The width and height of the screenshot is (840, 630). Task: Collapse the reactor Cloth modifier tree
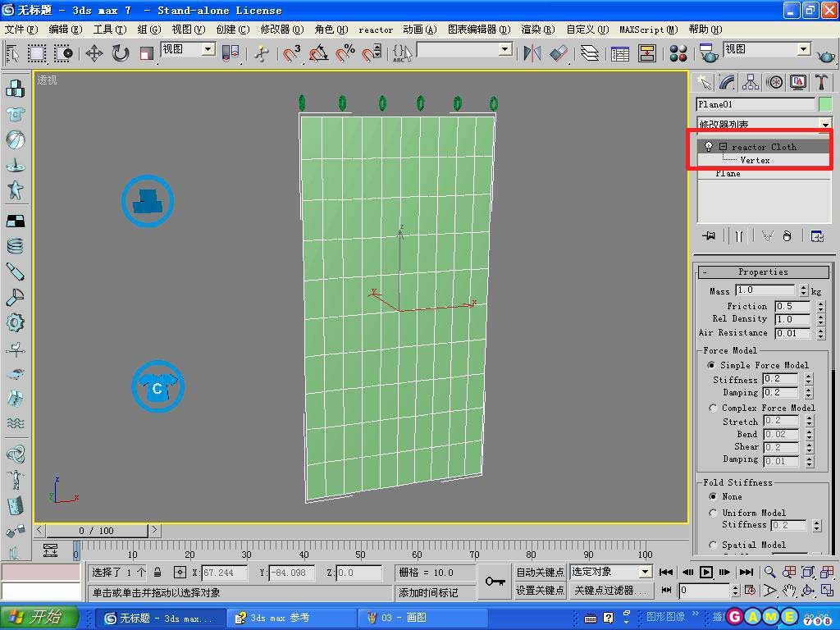pos(723,147)
